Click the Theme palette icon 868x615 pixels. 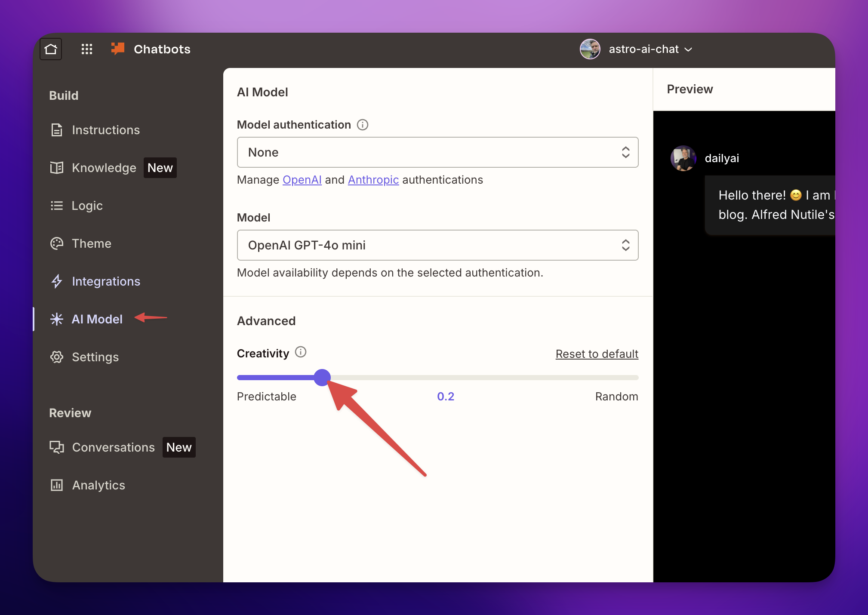(57, 243)
